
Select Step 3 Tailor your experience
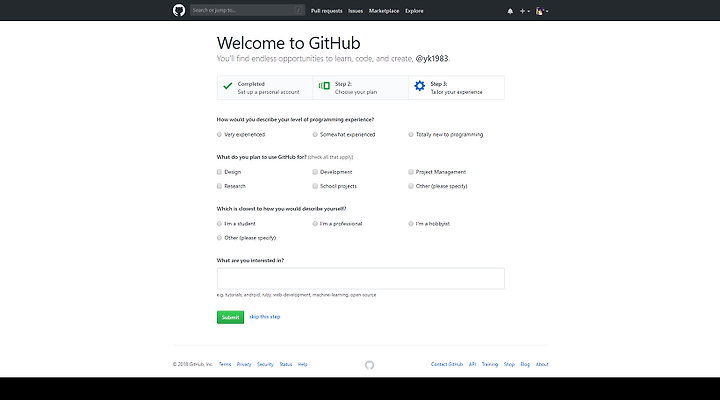tap(456, 88)
